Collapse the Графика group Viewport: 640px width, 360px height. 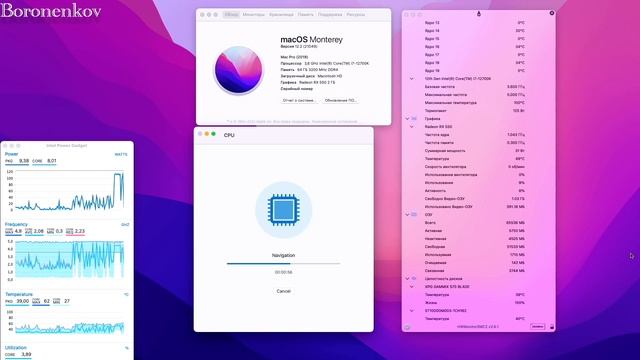pyautogui.click(x=407, y=118)
